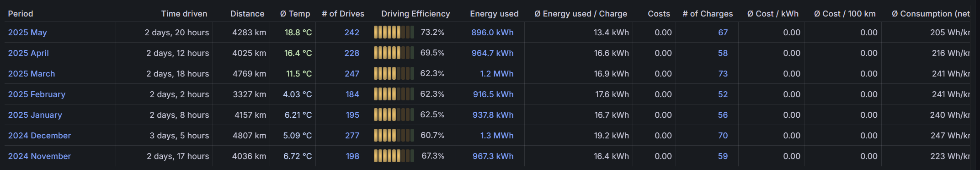Viewport: 980px width, 170px height.
Task: Click the 67 charges count for May
Action: click(723, 33)
